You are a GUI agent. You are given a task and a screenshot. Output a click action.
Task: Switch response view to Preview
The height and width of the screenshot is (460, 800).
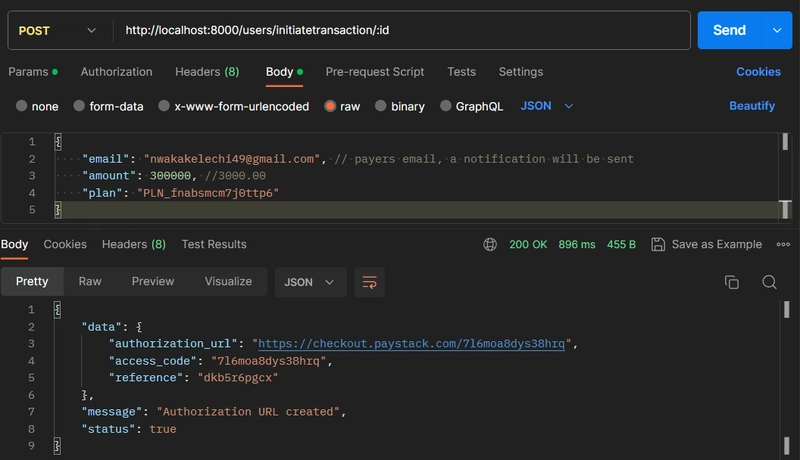(x=153, y=282)
